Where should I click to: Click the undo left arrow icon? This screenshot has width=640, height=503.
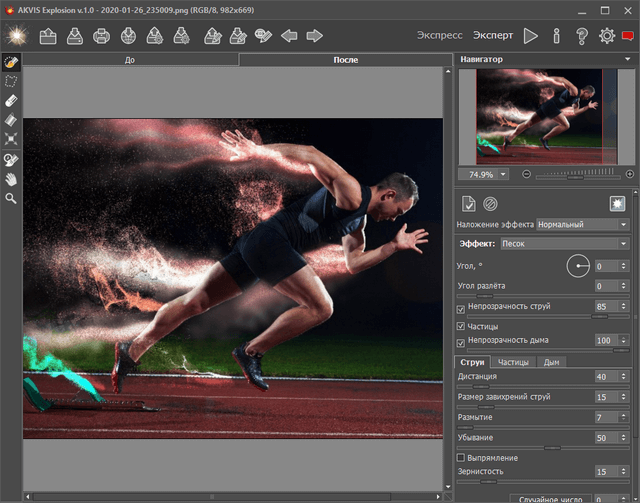point(289,36)
